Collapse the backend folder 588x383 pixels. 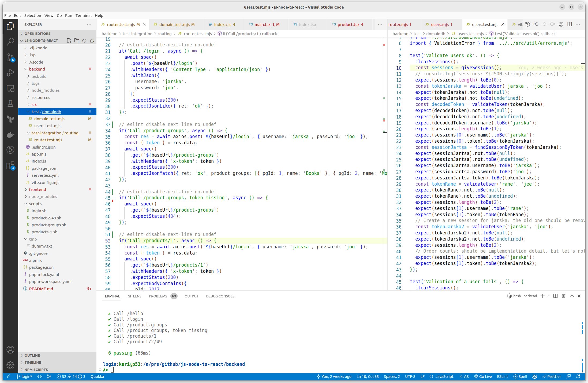[x=57, y=69]
